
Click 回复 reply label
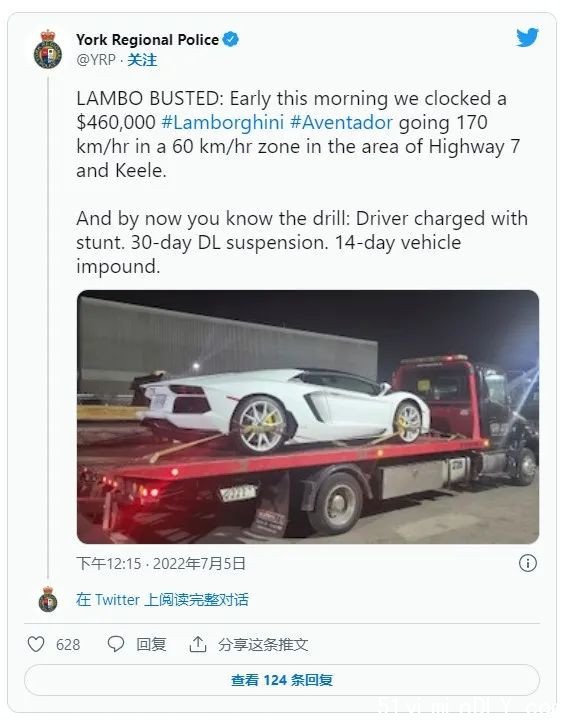151,644
